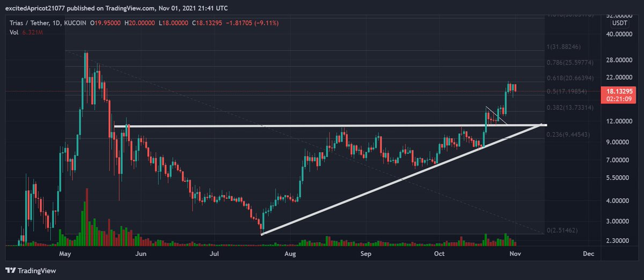Click the 40.00000 price axis label
644x280 pixels.
619,34
